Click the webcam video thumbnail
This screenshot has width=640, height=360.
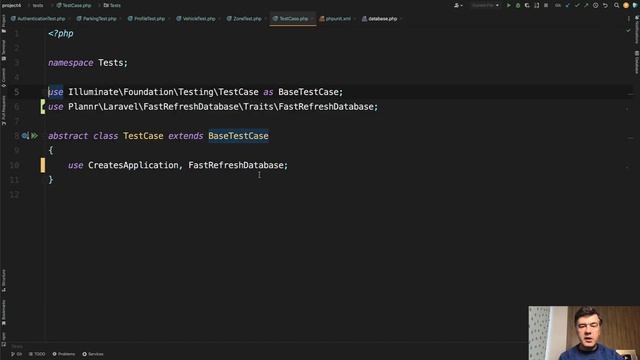(x=584, y=333)
